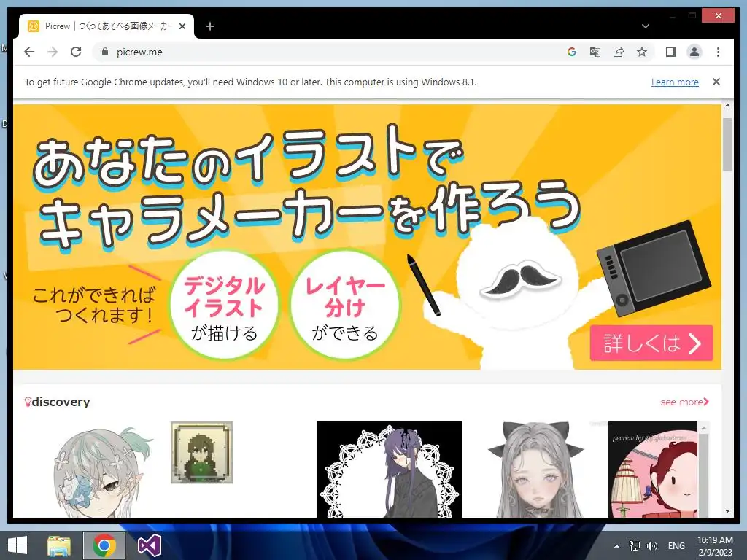Bookmark this page with the star icon

point(642,52)
